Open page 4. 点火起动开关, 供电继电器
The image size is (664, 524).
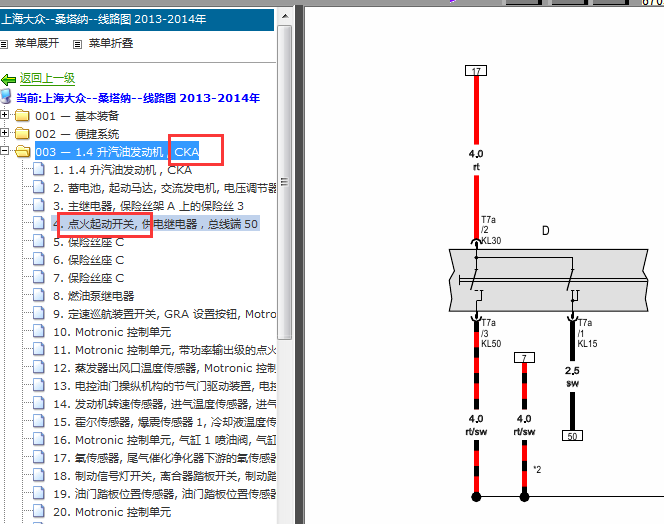[x=155, y=224]
